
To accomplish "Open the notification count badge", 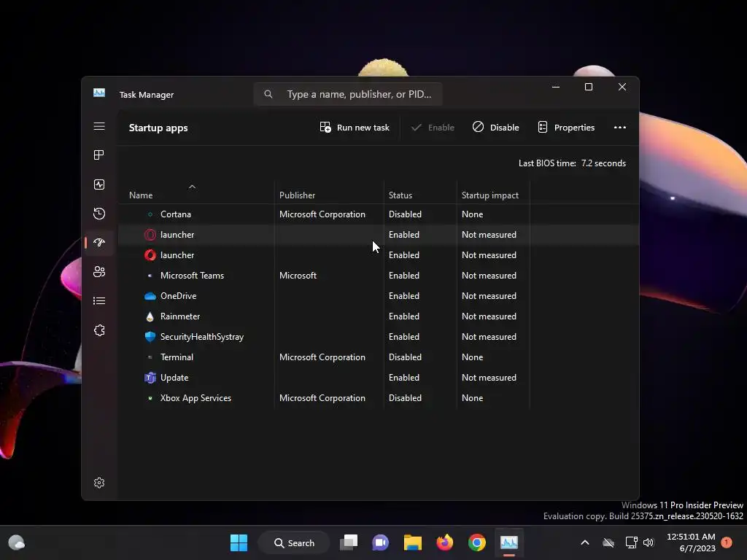I will 727,542.
